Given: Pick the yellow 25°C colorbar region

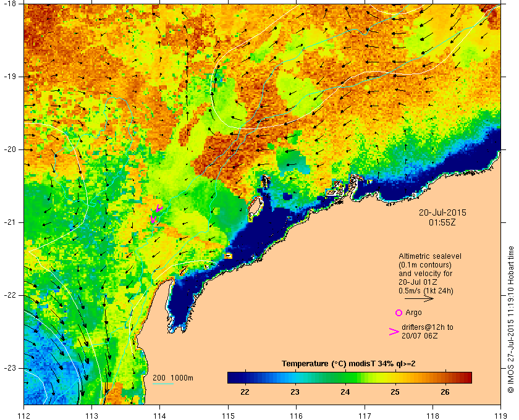Looking at the screenshot, I should 395,377.
